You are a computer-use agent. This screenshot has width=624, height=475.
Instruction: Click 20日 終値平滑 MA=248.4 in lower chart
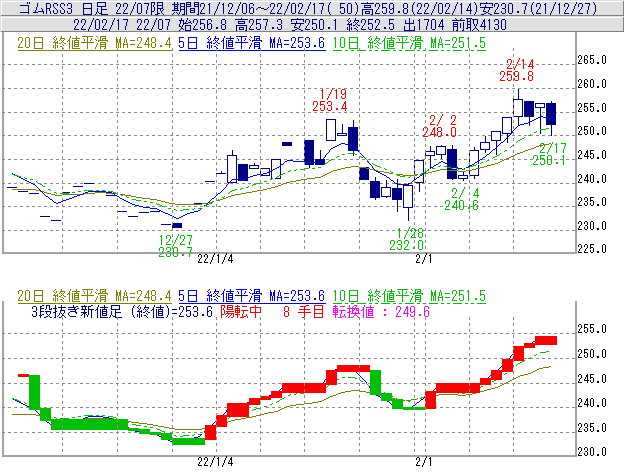click(x=94, y=296)
